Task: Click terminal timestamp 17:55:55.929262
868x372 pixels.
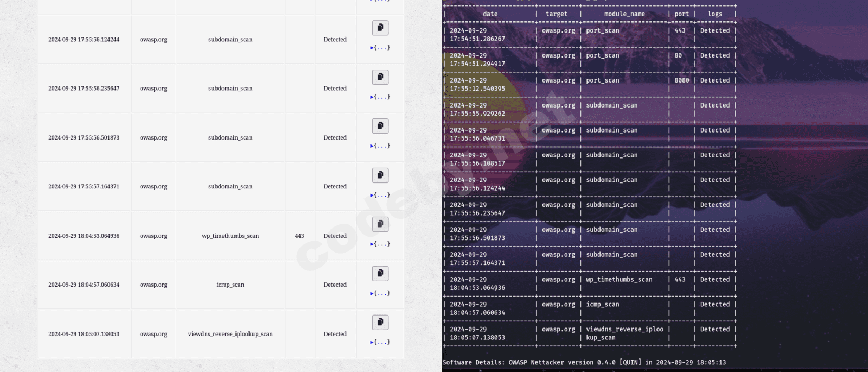Action: (477, 114)
